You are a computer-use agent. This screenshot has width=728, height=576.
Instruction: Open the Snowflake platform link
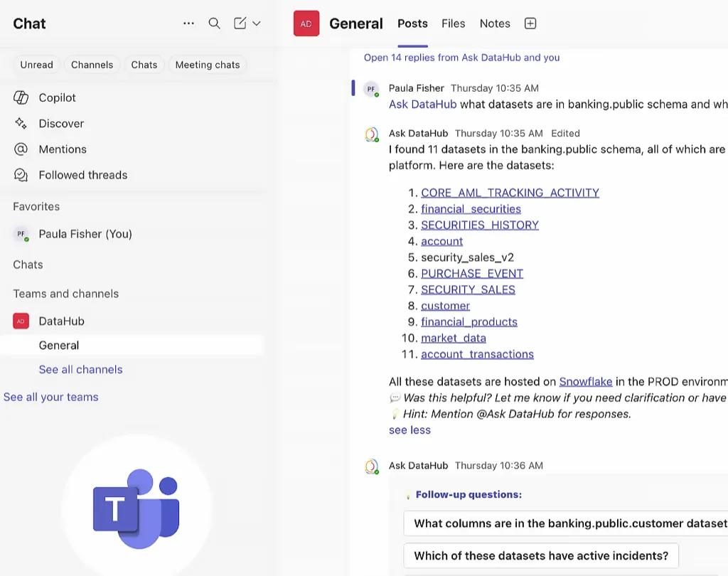coord(586,381)
